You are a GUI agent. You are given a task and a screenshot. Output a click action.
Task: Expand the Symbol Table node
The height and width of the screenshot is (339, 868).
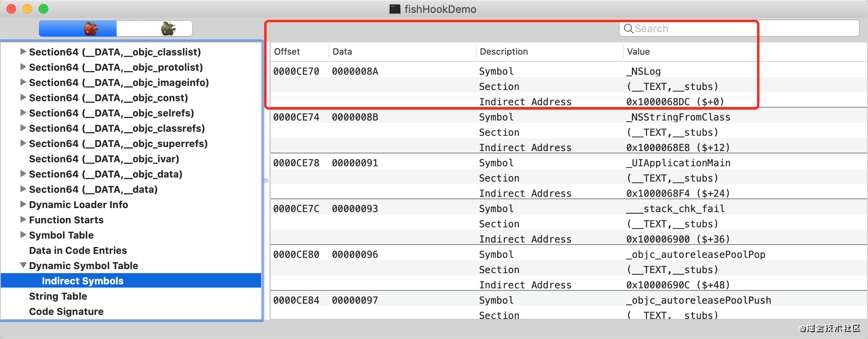23,235
